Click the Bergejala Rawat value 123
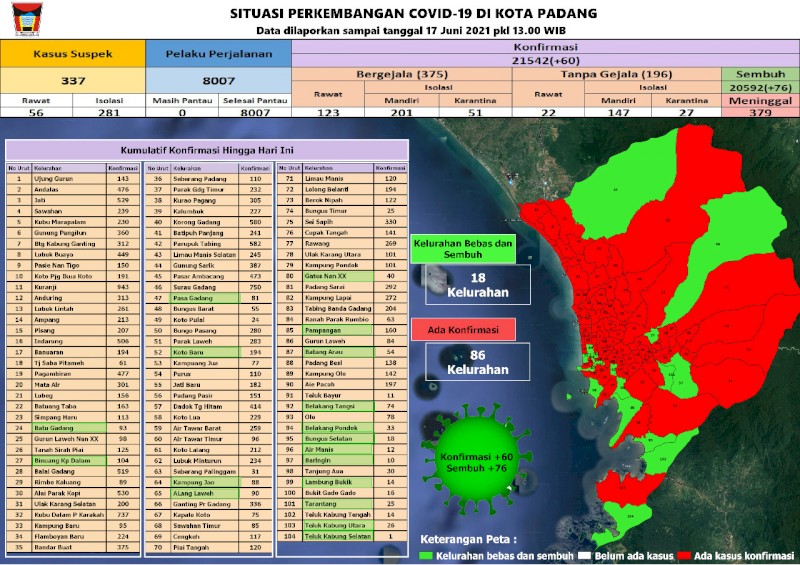This screenshot has width=800, height=565. point(328,112)
